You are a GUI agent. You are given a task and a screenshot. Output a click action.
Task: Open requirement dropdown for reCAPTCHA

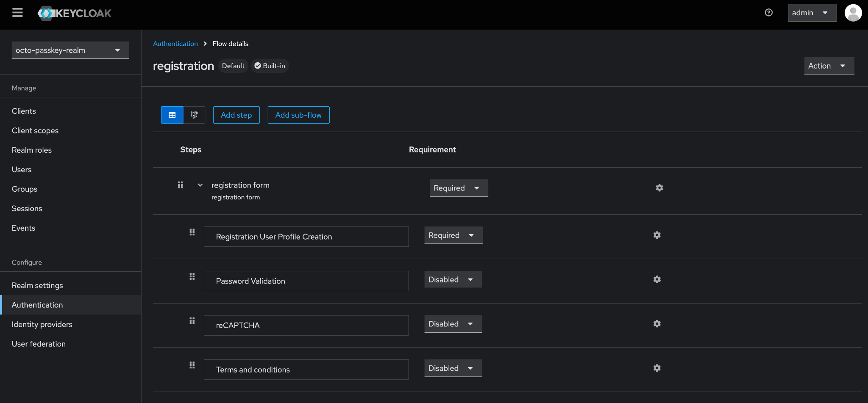click(x=453, y=324)
